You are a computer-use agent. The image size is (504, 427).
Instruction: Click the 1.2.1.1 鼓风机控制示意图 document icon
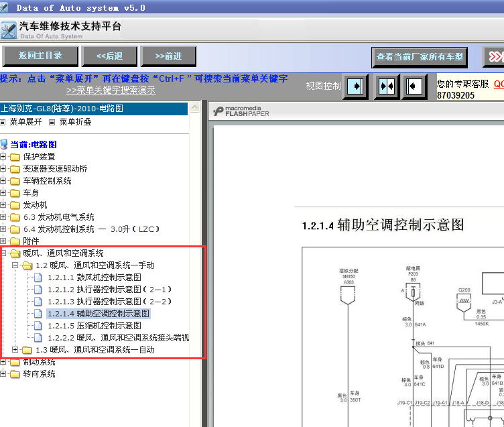[x=38, y=278]
